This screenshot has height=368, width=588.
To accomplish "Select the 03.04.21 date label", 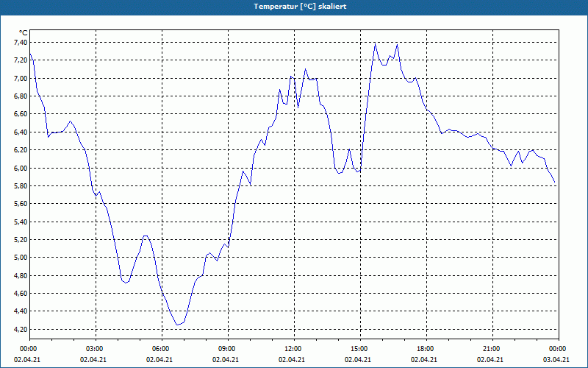I will 556,359.
